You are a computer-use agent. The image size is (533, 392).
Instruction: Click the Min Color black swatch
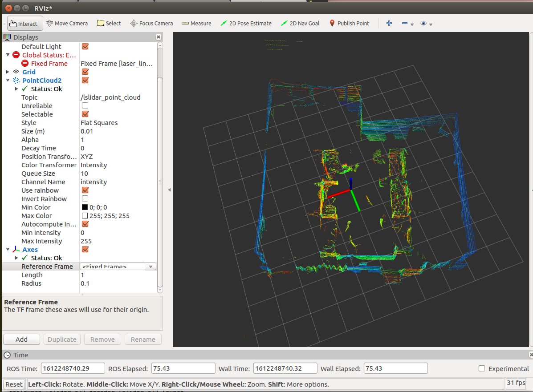click(85, 207)
